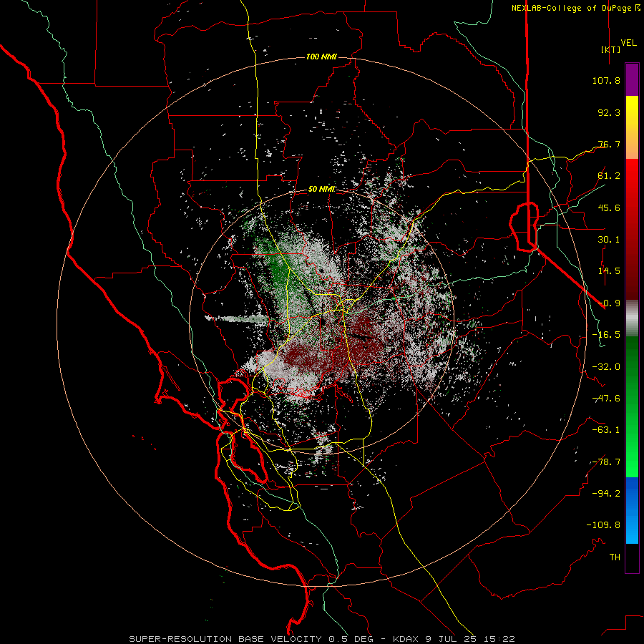Click the -47.6 velocity scale value

(x=606, y=399)
